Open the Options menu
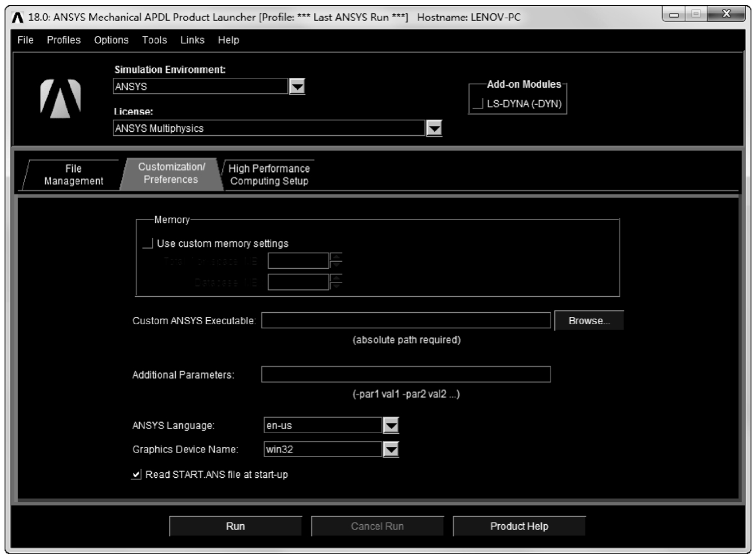 (x=111, y=40)
